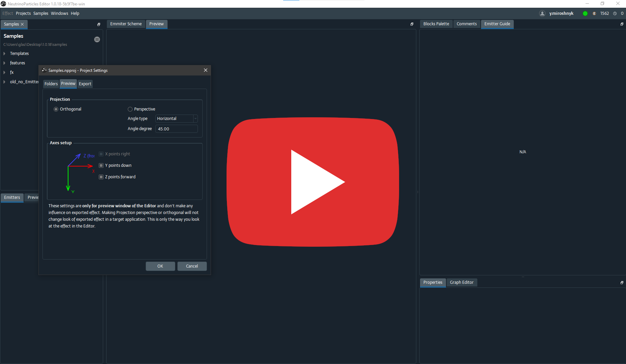Expand the fx folder in Samples

[x=4, y=72]
